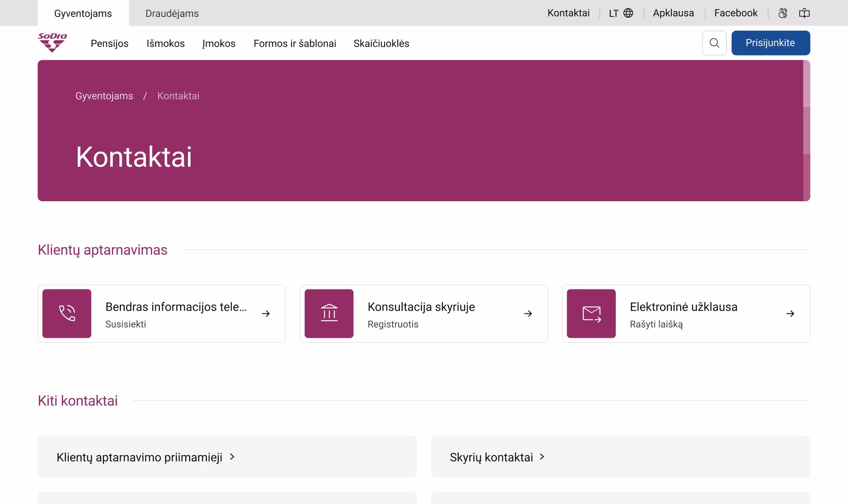Viewport: 848px width, 504px height.
Task: Open the sign language icon
Action: pyautogui.click(x=783, y=13)
